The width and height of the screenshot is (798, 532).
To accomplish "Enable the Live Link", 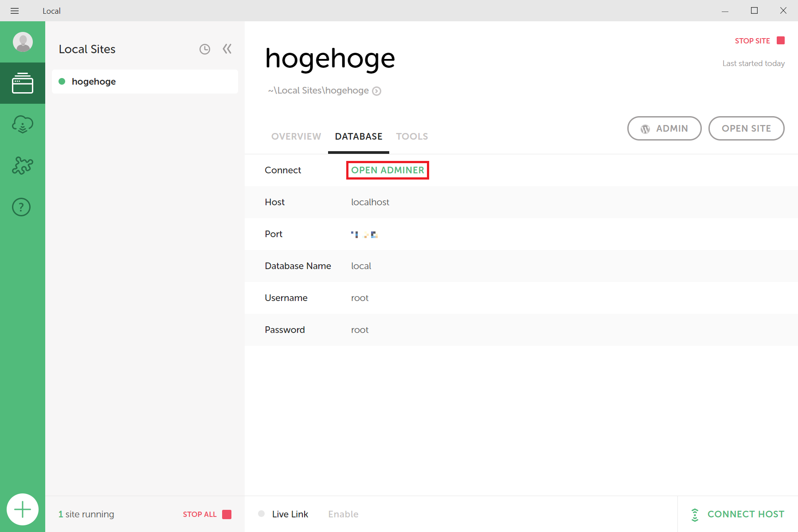I will pyautogui.click(x=343, y=514).
